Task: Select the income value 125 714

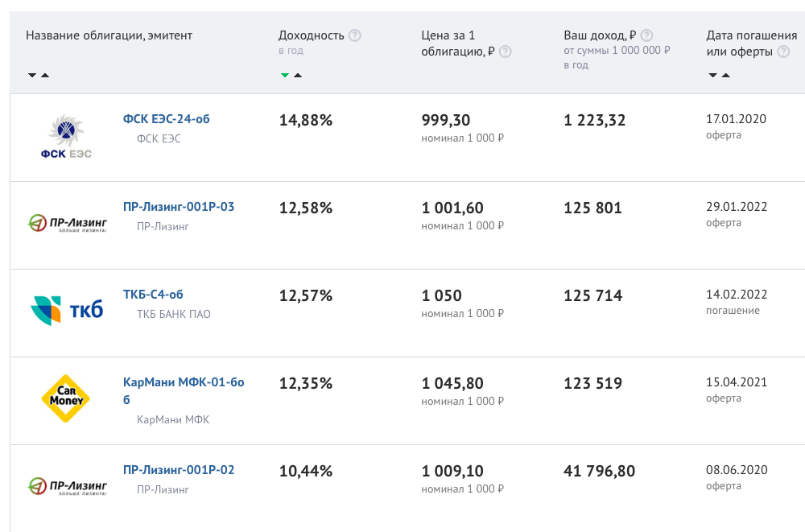Action: (593, 296)
